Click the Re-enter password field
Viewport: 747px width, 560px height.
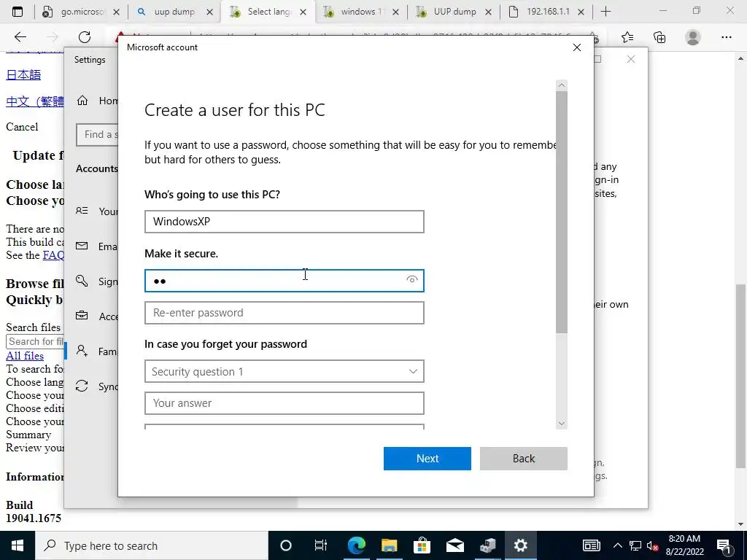[x=285, y=313]
